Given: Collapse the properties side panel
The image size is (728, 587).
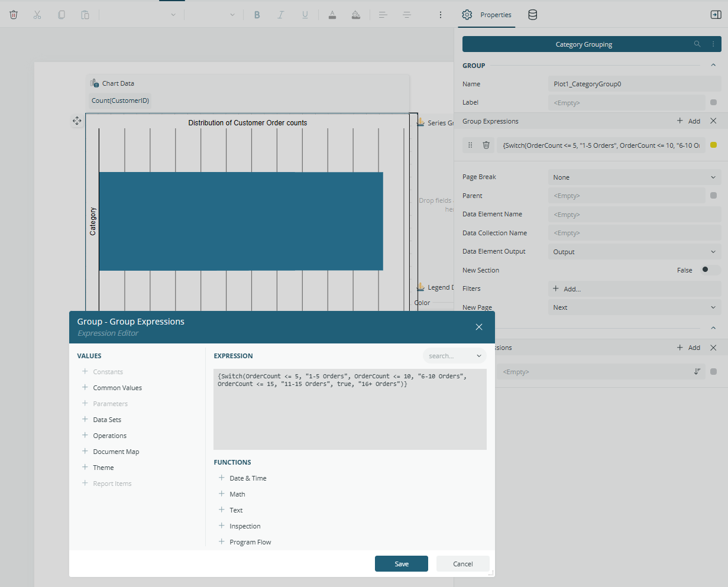Looking at the screenshot, I should (x=716, y=15).
